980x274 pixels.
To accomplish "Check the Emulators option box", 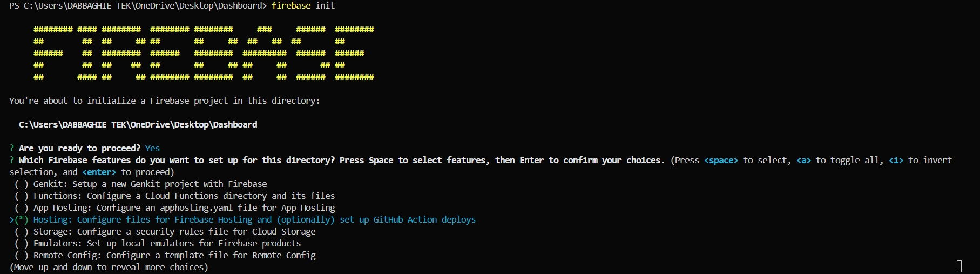I will click(x=22, y=243).
